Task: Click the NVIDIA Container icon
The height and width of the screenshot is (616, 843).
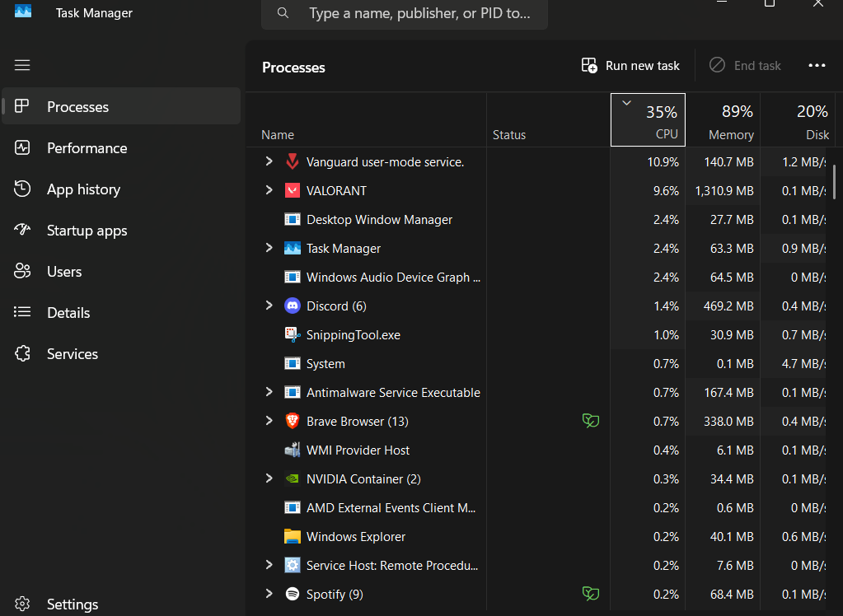Action: point(293,478)
